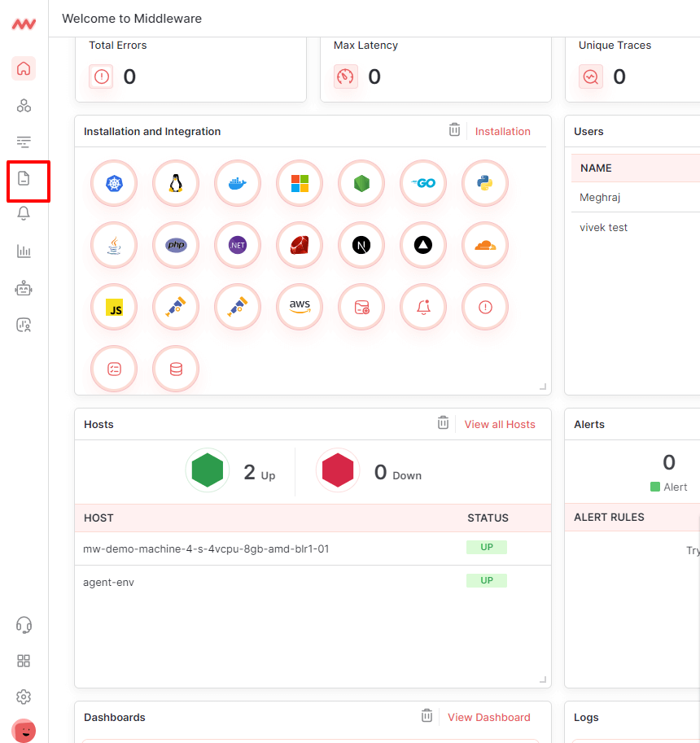Select the PHP integration icon

click(176, 245)
